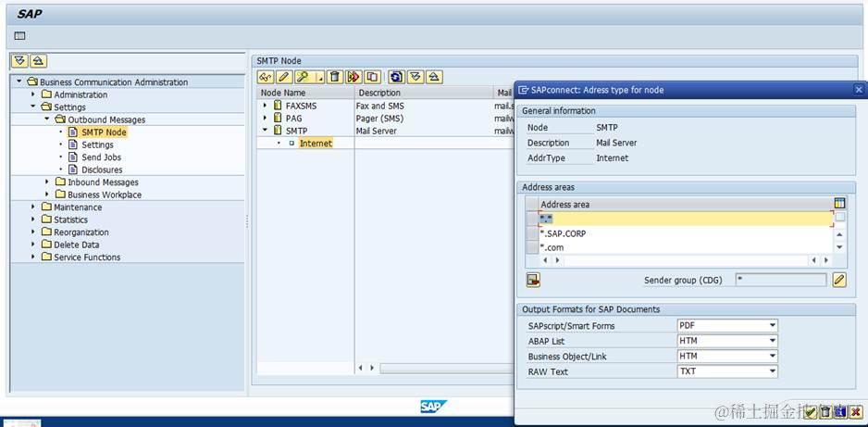Expand the Reorganization folder
Viewport: 868px width, 427px height.
click(x=33, y=232)
